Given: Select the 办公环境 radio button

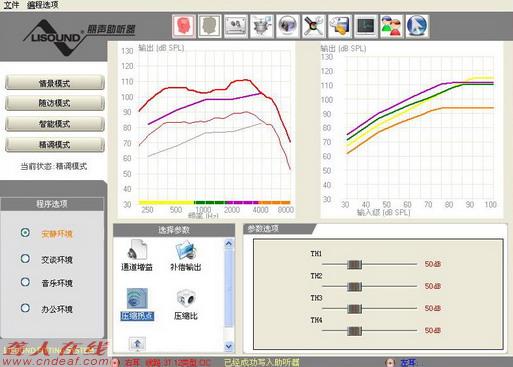Looking at the screenshot, I should pos(25,308).
